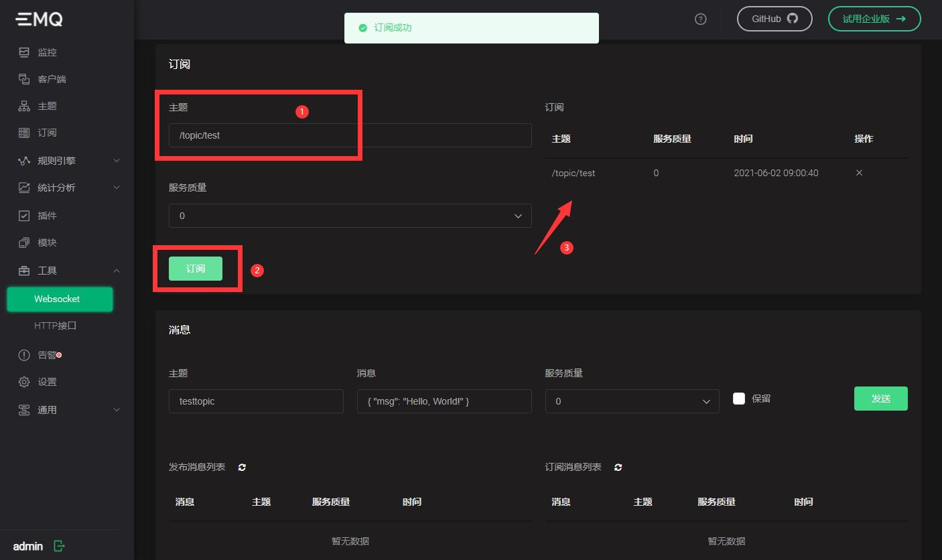Open the HTTP接口 menu item
942x560 pixels.
56,326
